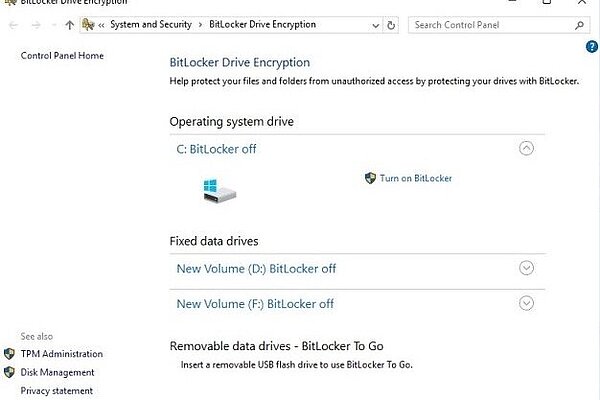Click the search magnifier icon

[x=579, y=25]
